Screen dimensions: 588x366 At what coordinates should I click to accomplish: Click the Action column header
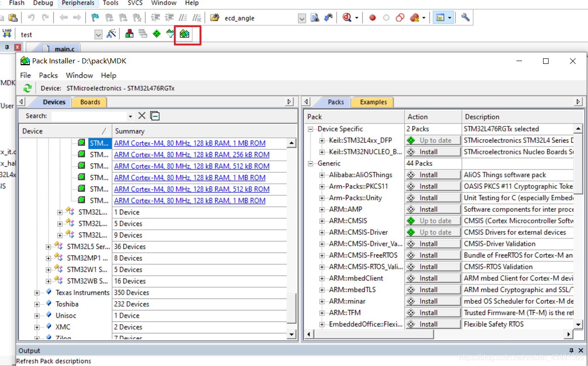(433, 117)
